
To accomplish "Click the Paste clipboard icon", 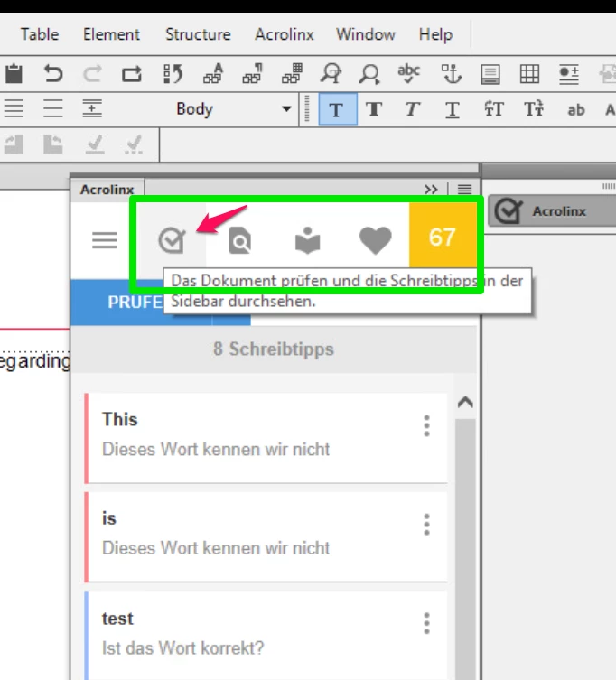I will [14, 74].
